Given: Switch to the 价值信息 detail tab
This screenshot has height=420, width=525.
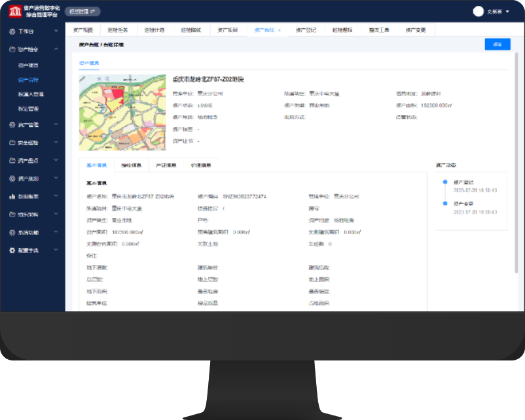Looking at the screenshot, I should [x=201, y=166].
